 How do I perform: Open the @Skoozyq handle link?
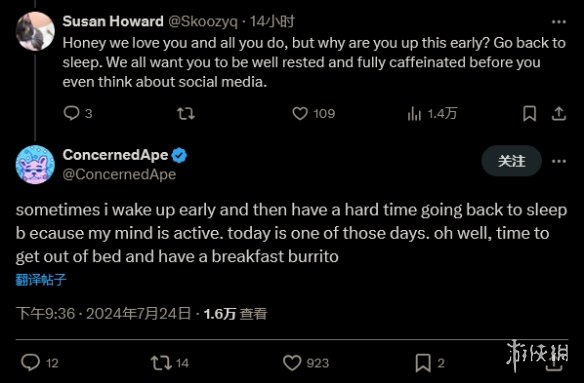tap(203, 21)
